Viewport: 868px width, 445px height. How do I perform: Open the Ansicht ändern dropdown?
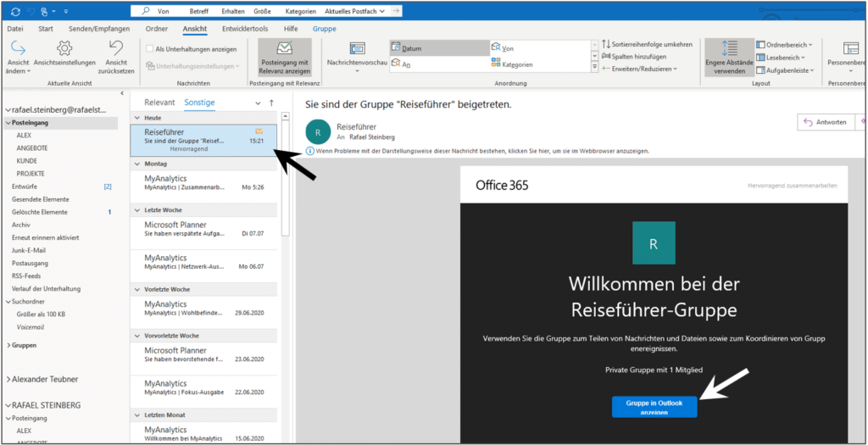pyautogui.click(x=19, y=58)
